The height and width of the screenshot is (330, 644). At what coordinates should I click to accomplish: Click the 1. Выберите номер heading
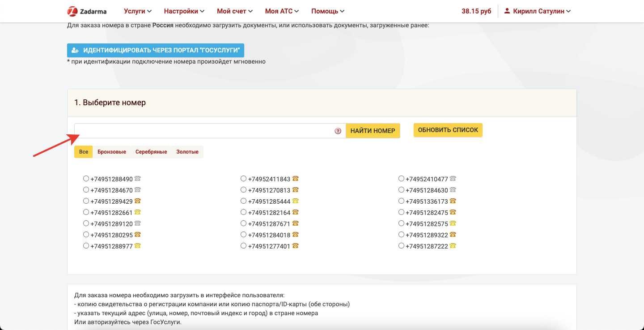coord(110,103)
